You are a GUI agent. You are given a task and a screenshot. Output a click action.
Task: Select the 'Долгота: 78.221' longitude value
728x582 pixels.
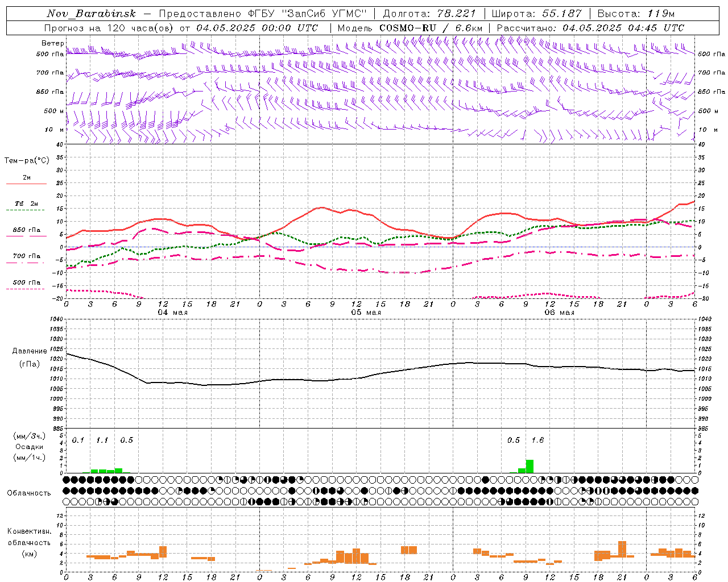[x=429, y=14]
